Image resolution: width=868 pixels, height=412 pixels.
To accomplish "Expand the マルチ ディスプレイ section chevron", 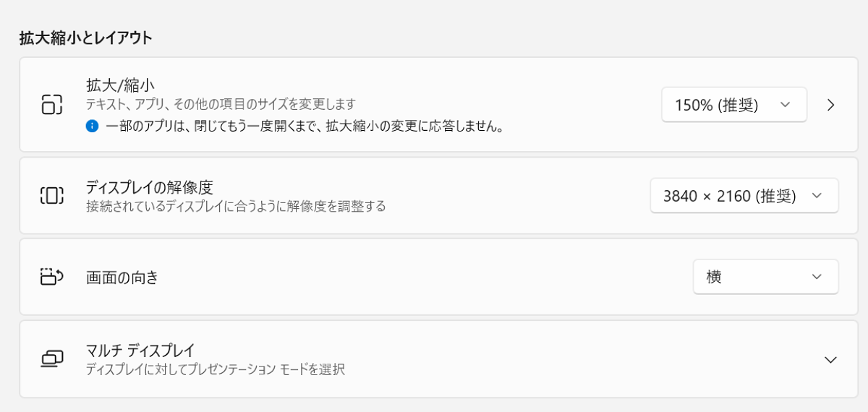I will coord(830,359).
